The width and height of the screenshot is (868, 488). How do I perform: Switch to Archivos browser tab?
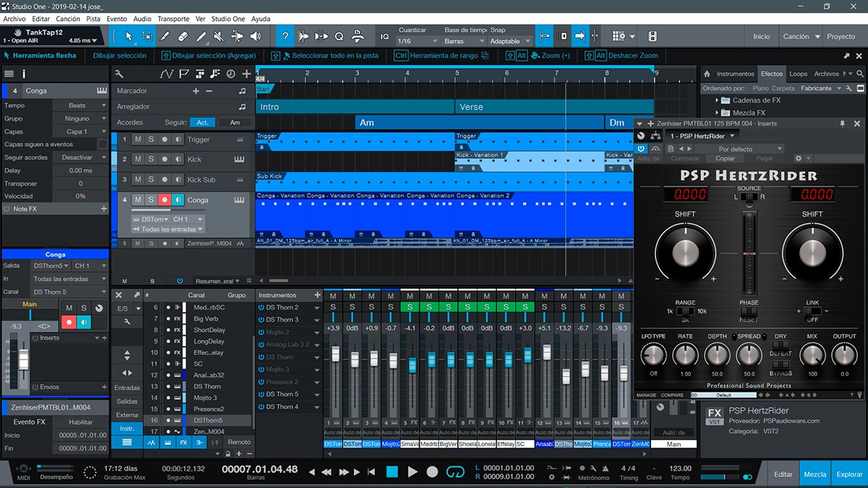coord(825,74)
